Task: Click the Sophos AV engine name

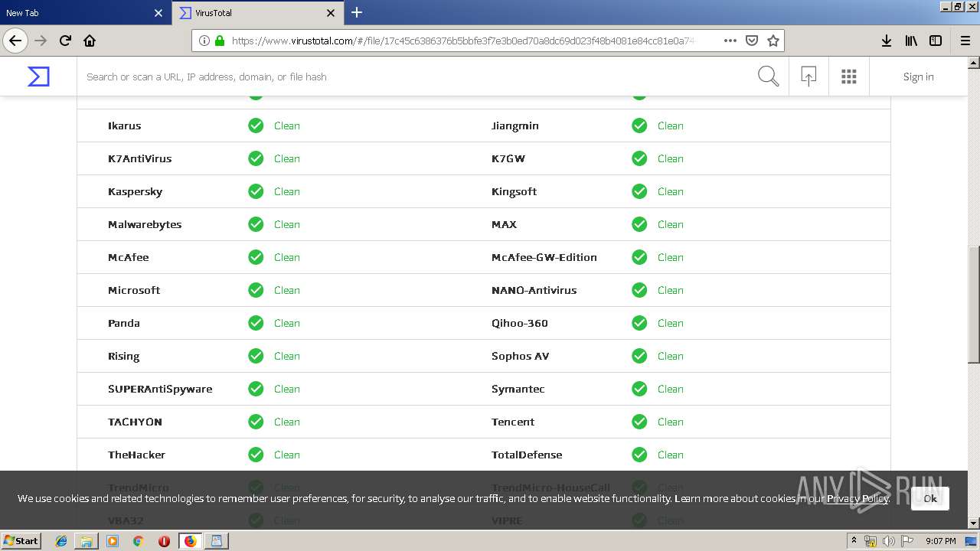Action: click(x=520, y=356)
